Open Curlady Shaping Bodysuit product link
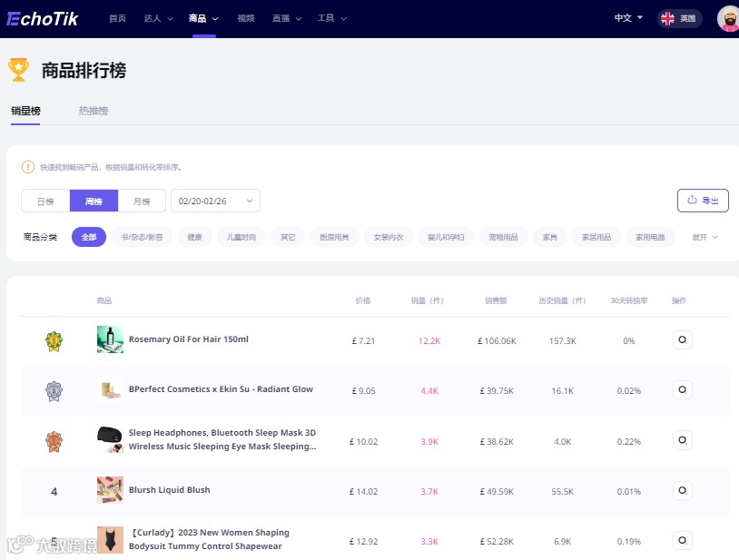 coord(209,540)
